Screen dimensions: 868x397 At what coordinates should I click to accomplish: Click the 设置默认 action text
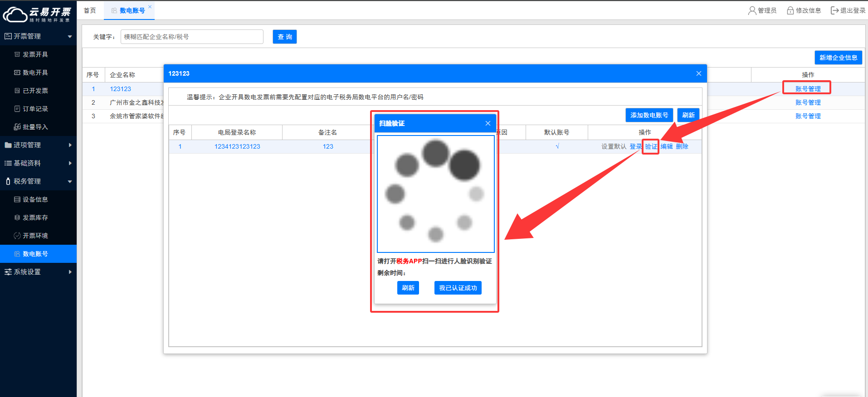(614, 146)
